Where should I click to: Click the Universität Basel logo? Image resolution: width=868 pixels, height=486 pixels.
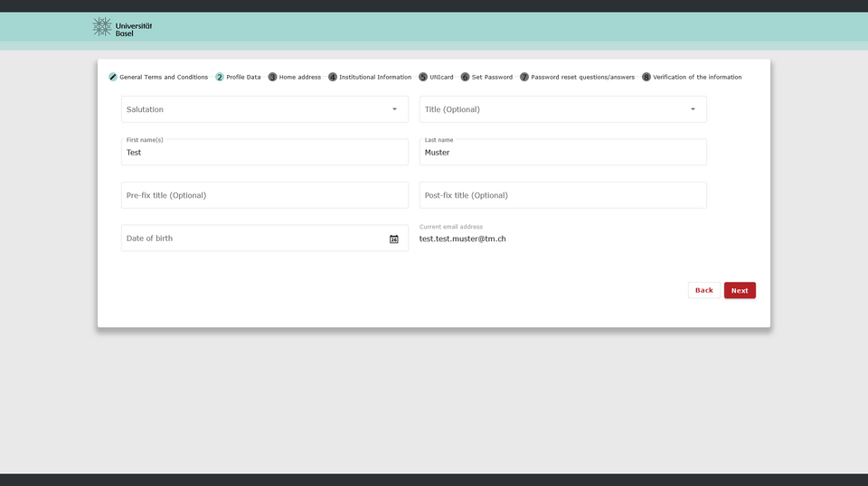[122, 27]
